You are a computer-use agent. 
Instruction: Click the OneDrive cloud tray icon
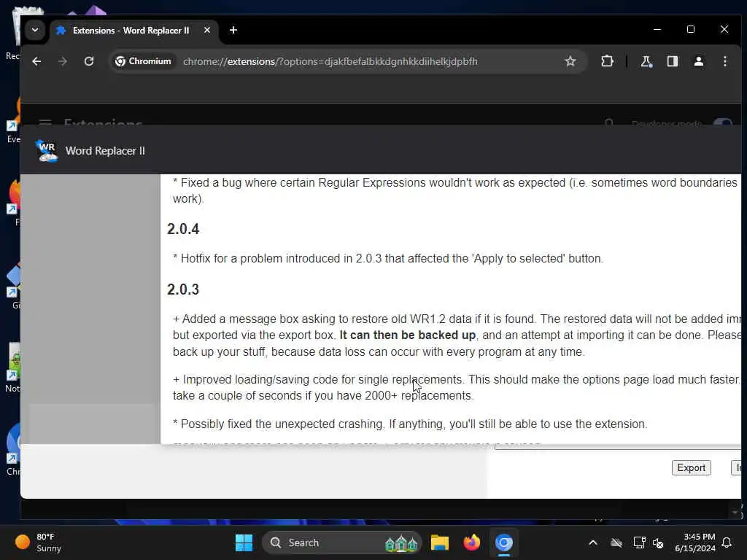[x=616, y=542]
